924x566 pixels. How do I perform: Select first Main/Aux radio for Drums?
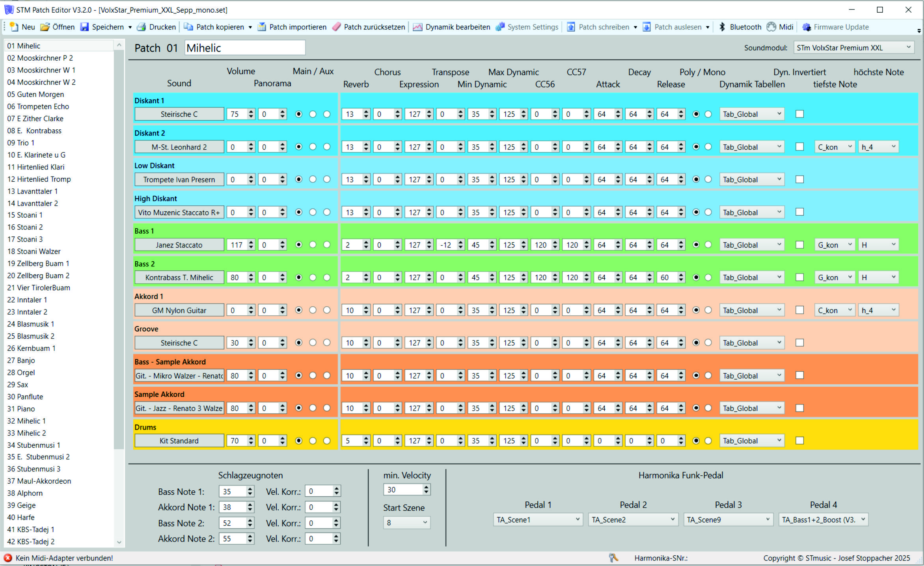tap(298, 441)
